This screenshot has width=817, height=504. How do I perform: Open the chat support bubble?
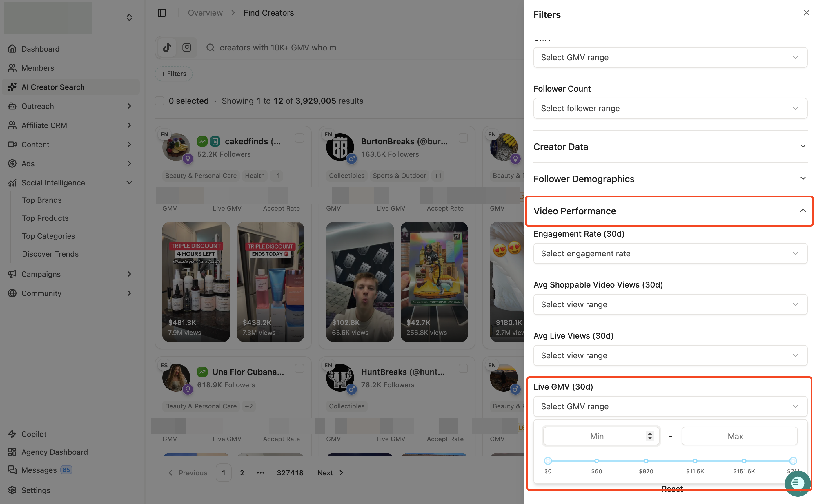pos(798,483)
